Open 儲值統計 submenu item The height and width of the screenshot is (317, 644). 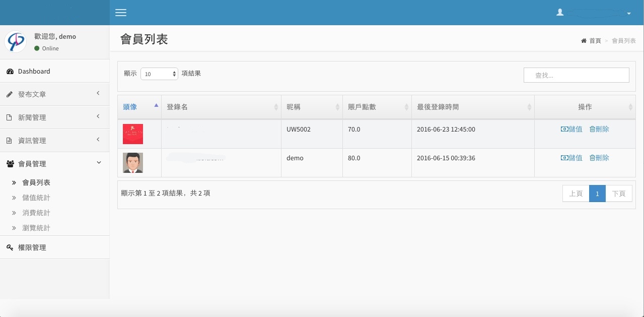36,198
